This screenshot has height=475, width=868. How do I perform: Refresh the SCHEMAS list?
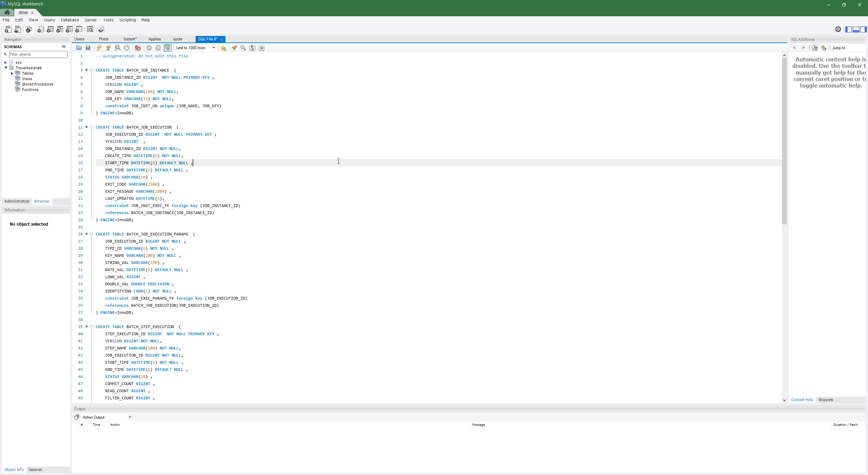(64, 47)
